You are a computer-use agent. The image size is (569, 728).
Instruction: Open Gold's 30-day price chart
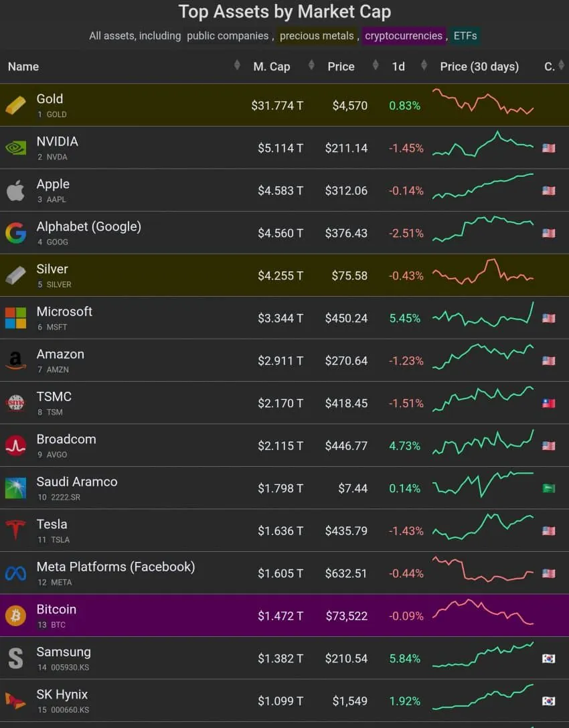tap(483, 102)
